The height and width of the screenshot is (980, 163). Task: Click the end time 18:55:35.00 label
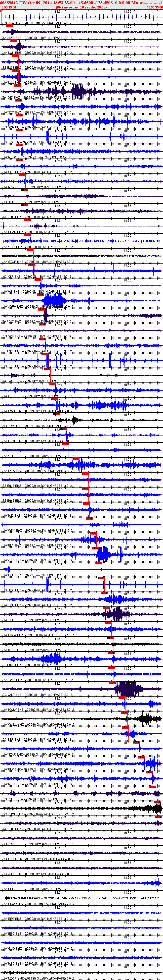155,7
